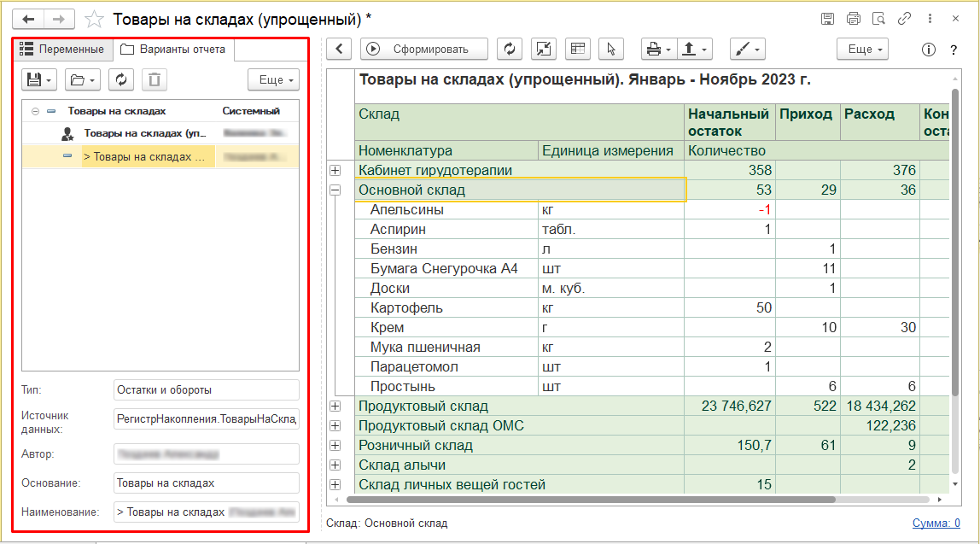Click the Сформировать report button
The image size is (980, 544).
click(x=424, y=50)
